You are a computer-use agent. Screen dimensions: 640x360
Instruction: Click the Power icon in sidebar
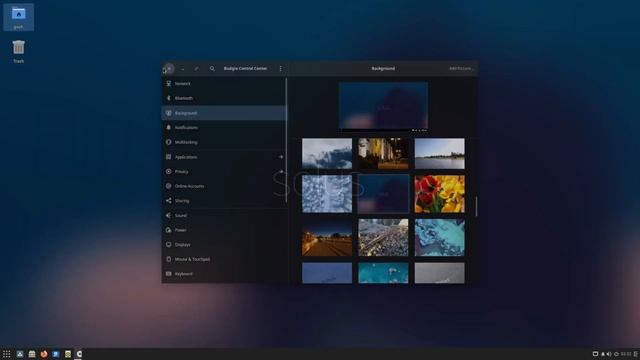pyautogui.click(x=169, y=230)
